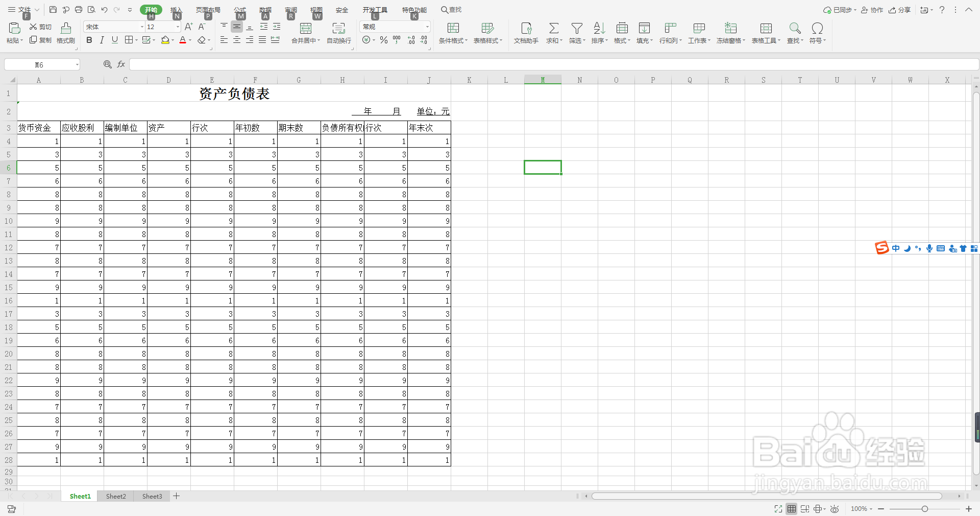Open the 数据 Data tab

pos(265,10)
